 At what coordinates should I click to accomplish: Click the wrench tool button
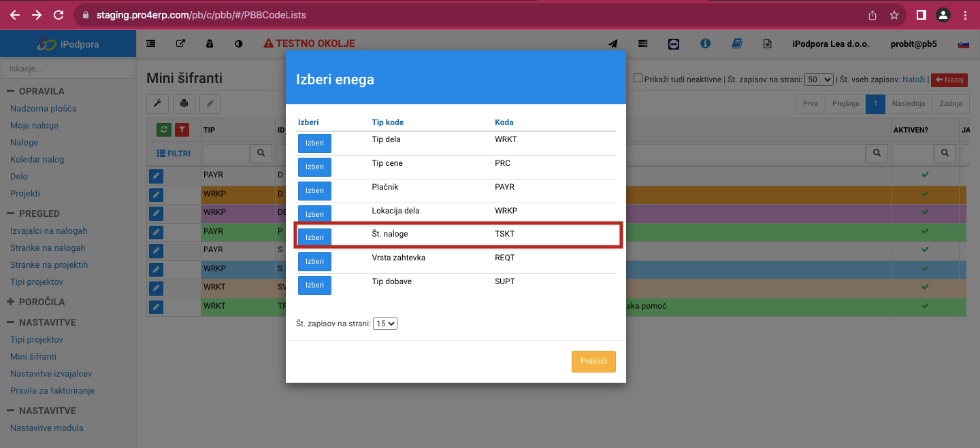pos(158,104)
